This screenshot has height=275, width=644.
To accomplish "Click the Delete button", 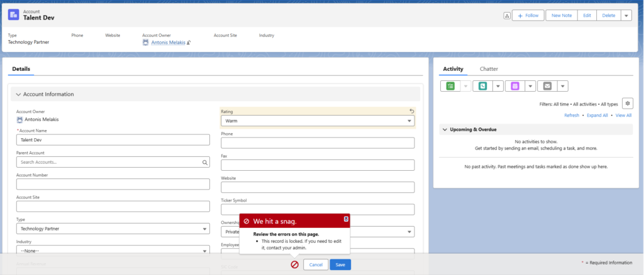I will 609,16.
